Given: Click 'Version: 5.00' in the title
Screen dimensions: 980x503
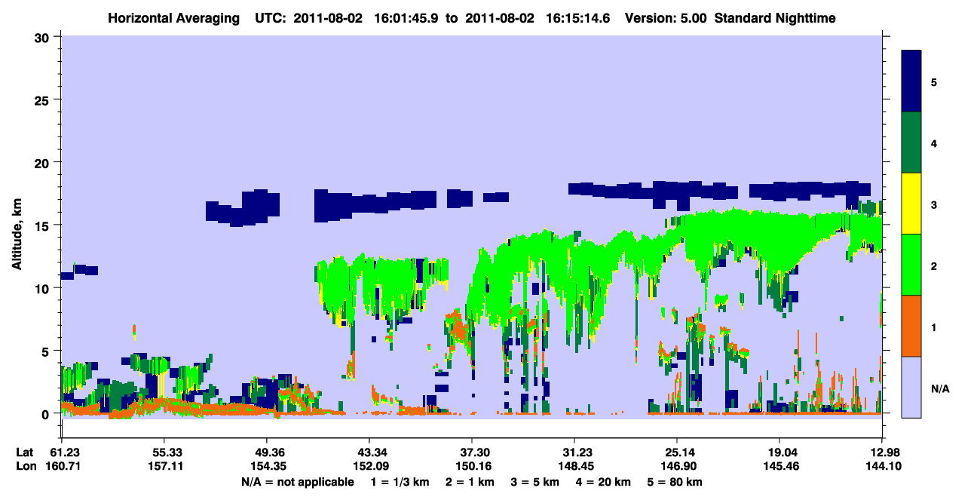Looking at the screenshot, I should click(x=665, y=18).
